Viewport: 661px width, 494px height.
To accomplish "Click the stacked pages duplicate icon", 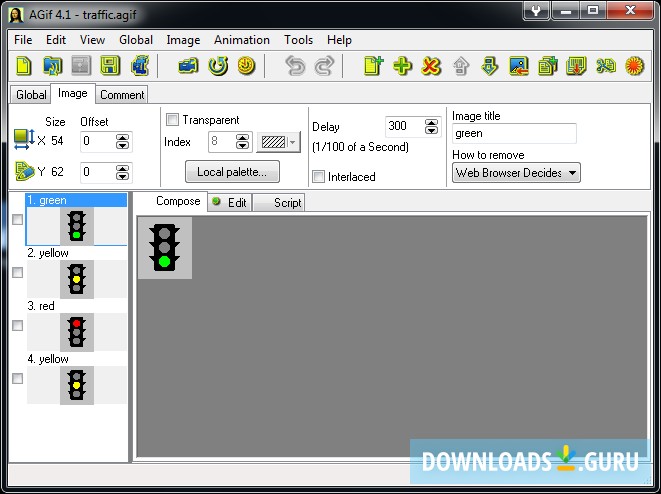I will point(548,66).
